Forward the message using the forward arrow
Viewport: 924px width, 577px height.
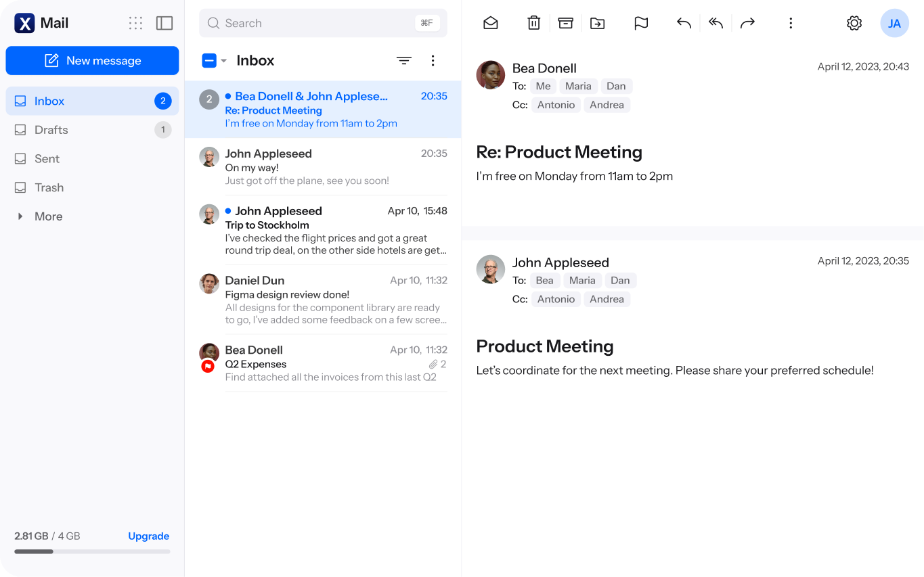coord(747,23)
